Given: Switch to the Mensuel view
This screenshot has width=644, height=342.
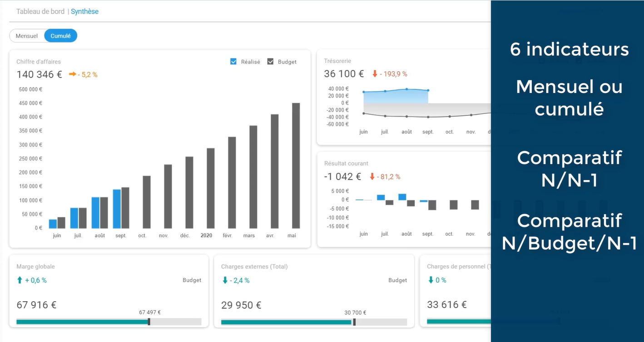Looking at the screenshot, I should tap(27, 36).
